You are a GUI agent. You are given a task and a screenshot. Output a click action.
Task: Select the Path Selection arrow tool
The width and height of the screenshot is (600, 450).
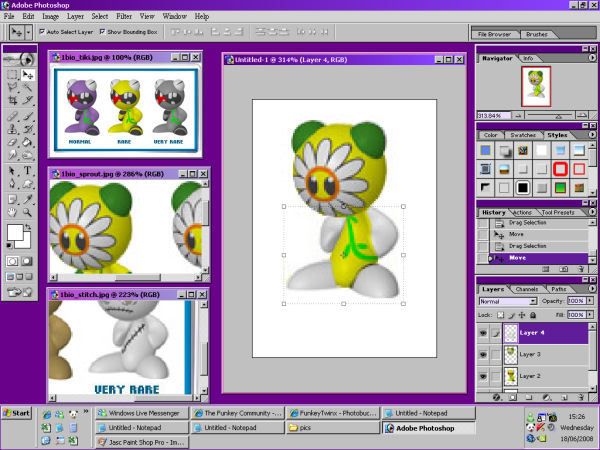click(13, 171)
